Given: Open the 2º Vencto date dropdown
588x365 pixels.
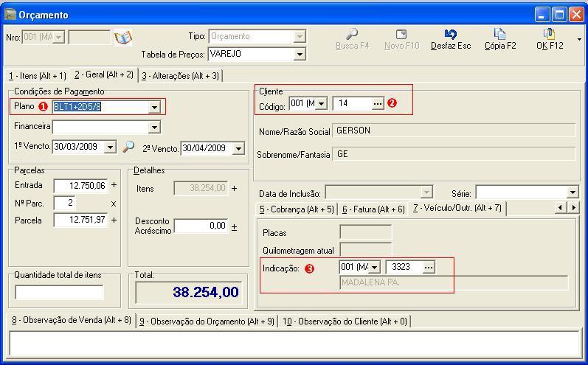Looking at the screenshot, I should pyautogui.click(x=238, y=149).
